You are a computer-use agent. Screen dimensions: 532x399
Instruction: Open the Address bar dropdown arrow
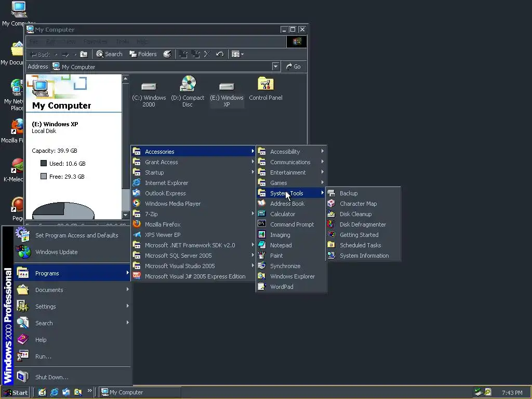click(275, 66)
